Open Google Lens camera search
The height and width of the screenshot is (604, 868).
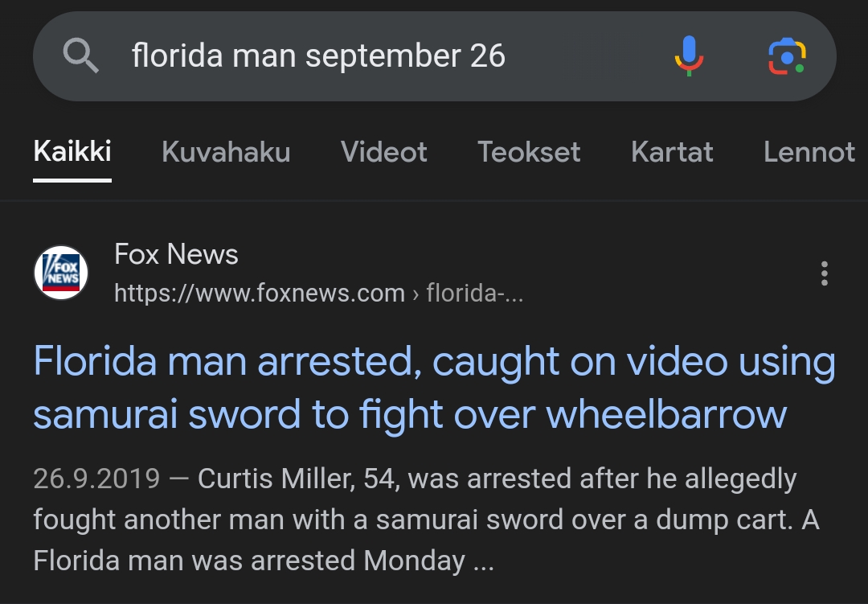tap(787, 56)
